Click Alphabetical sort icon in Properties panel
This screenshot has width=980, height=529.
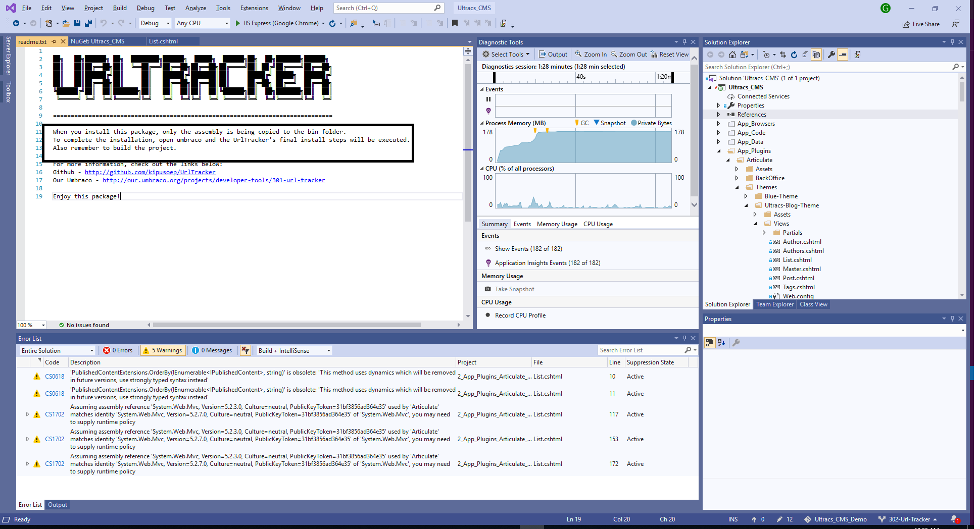point(721,343)
